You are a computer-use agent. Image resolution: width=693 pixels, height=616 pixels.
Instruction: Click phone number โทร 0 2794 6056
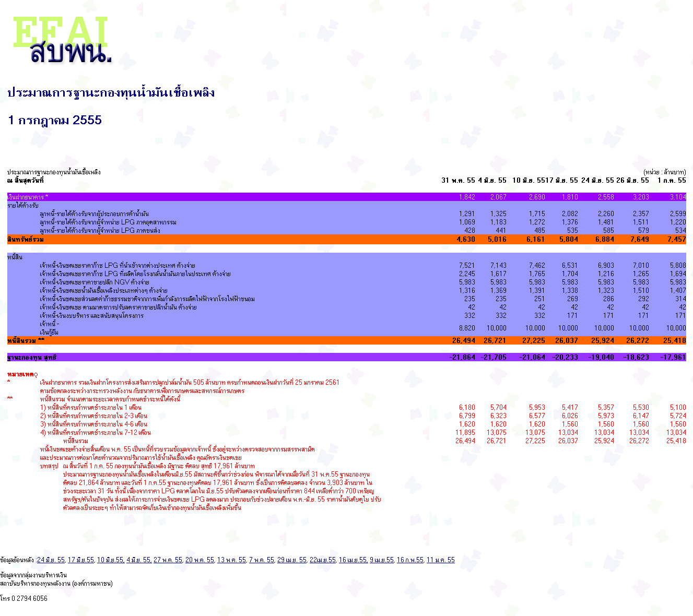[24, 599]
